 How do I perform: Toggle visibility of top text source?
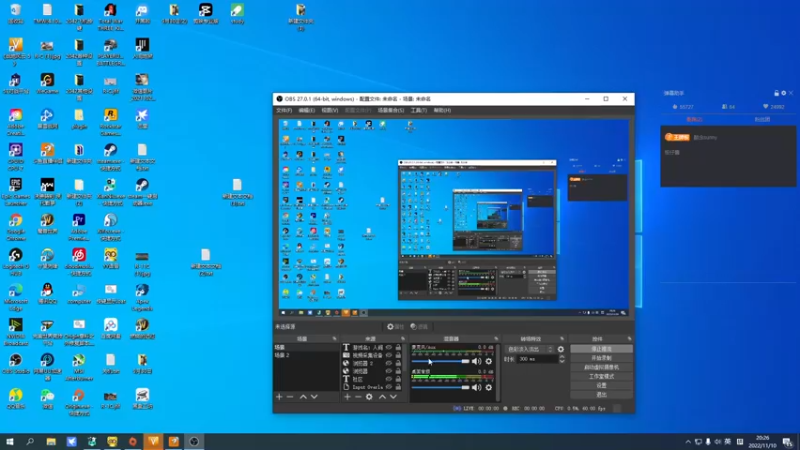click(389, 347)
